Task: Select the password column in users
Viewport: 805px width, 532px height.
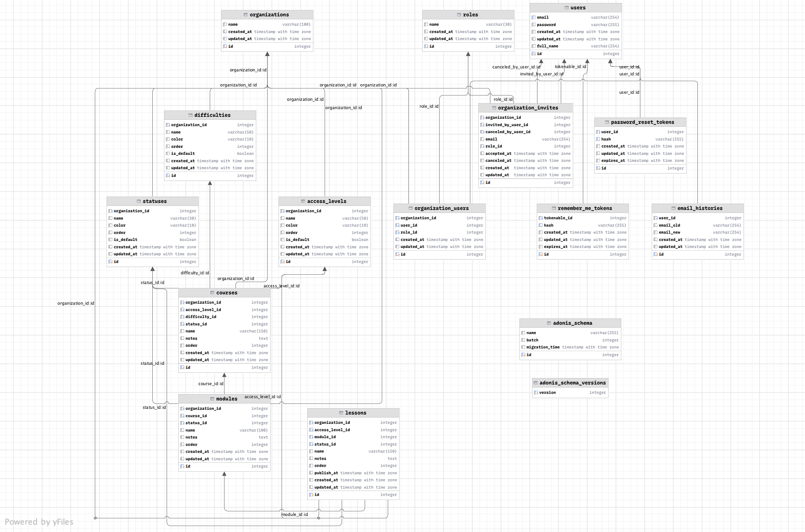Action: pyautogui.click(x=576, y=25)
